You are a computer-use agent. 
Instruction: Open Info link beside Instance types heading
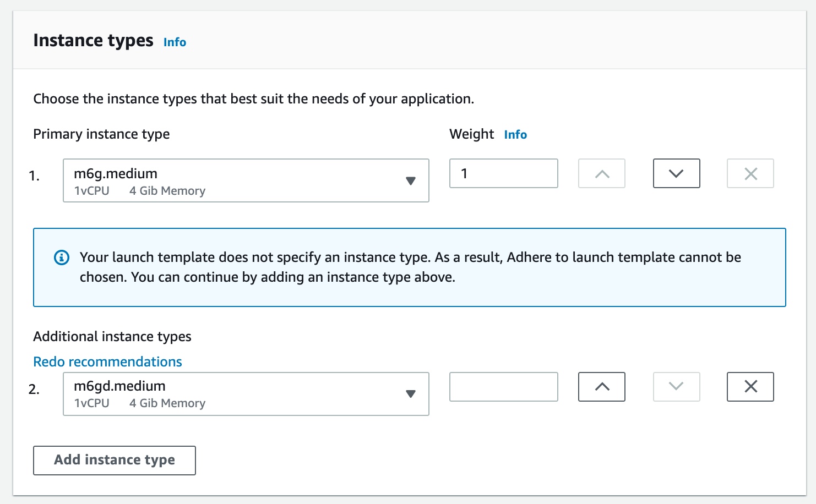click(x=175, y=42)
